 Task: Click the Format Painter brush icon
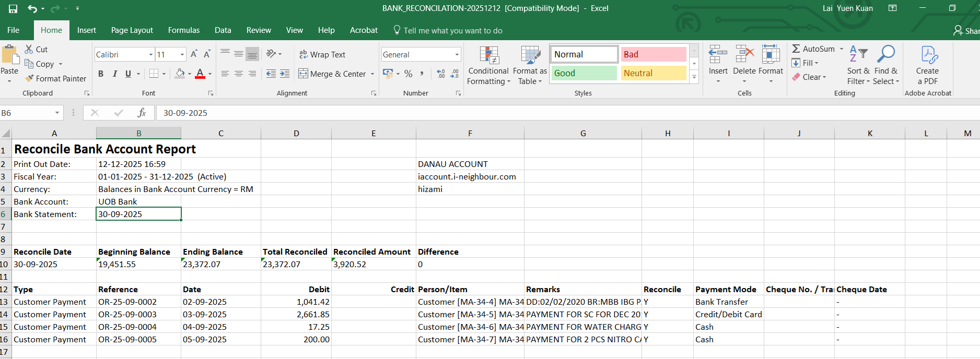pyautogui.click(x=29, y=78)
